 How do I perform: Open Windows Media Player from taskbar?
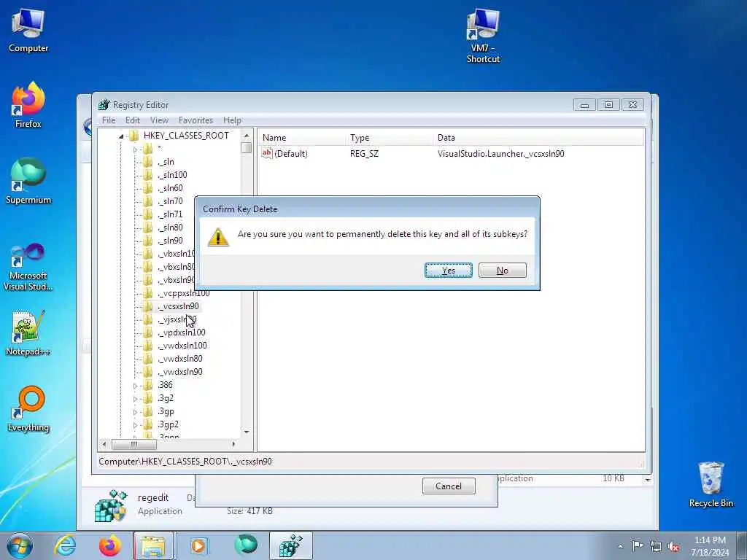pyautogui.click(x=198, y=545)
